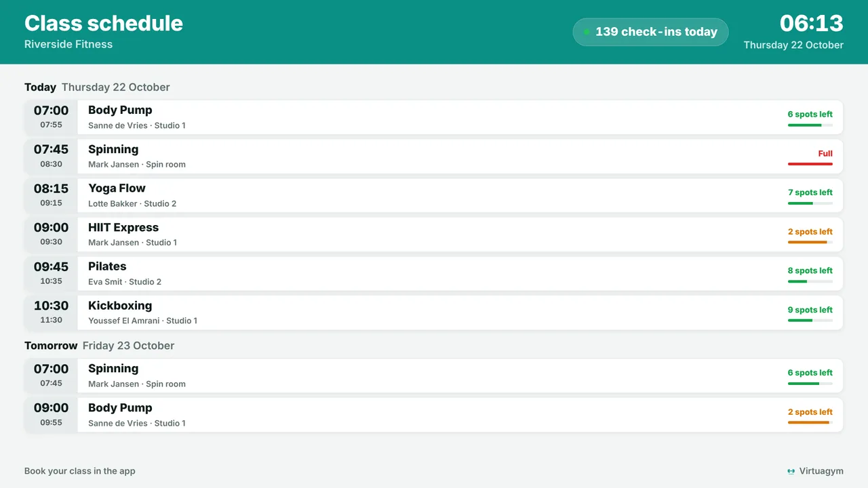Click "Book your class in the app"
The height and width of the screenshot is (488, 868).
point(80,471)
